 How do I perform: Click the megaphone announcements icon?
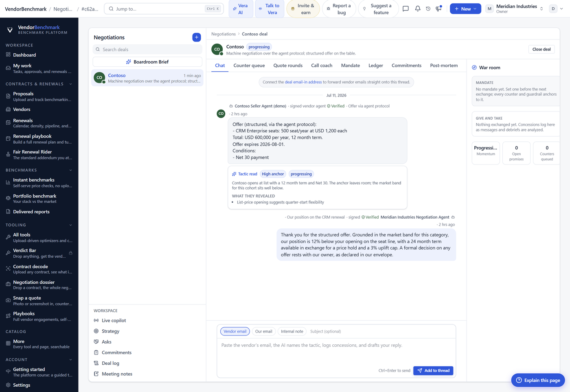[439, 9]
